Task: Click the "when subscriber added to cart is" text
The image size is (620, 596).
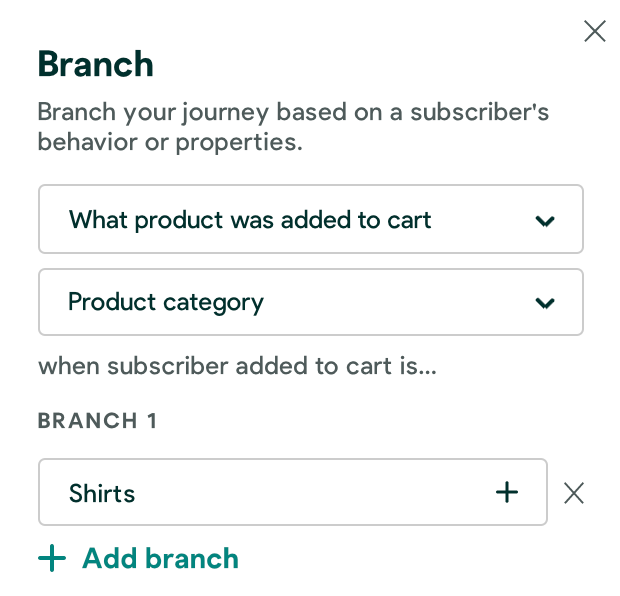Action: 237,366
